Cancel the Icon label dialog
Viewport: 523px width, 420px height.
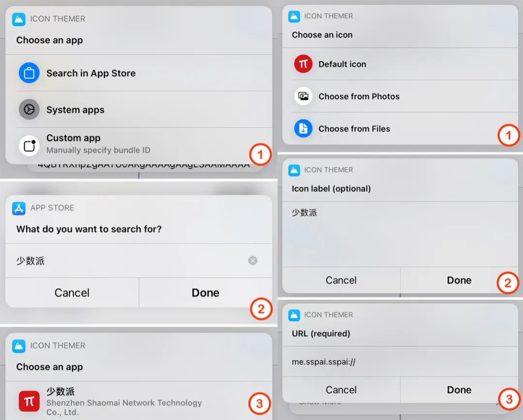pos(341,280)
